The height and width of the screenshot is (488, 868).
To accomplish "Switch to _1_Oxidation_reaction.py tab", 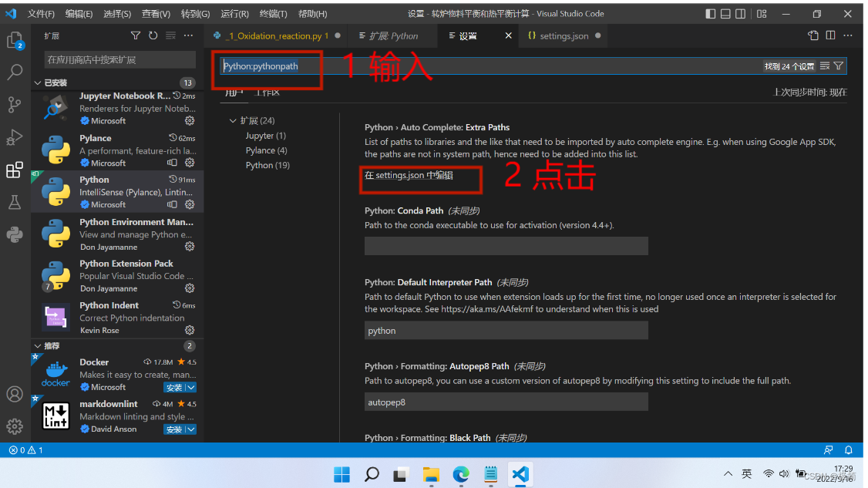I will pyautogui.click(x=276, y=35).
